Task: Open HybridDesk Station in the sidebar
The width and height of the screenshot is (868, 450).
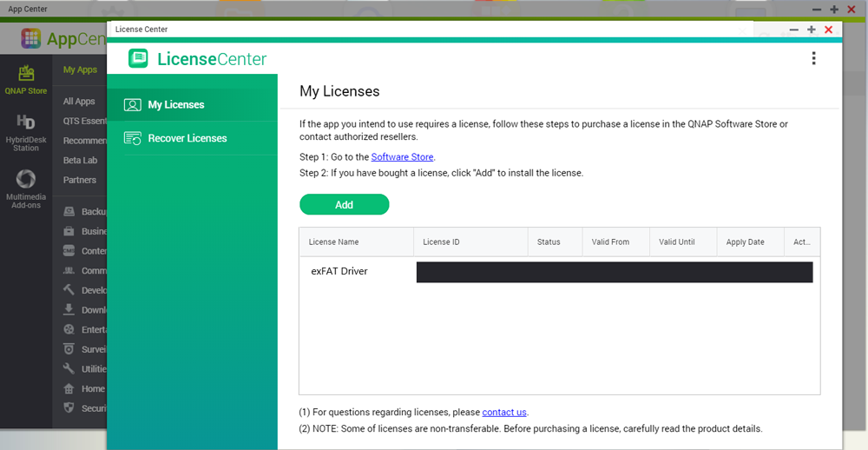Action: pos(26,130)
